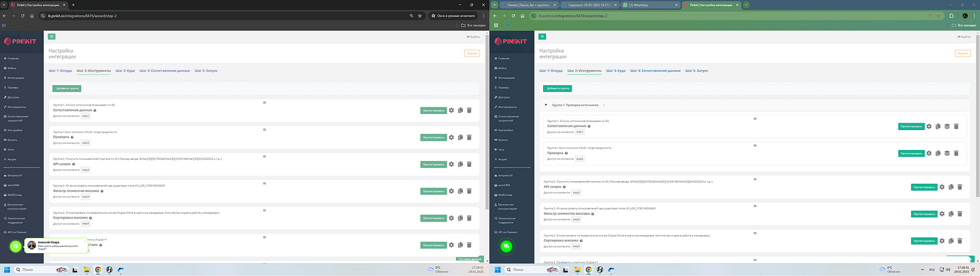Open Шаг 4: Сопоставление данных tab, right window

click(655, 71)
